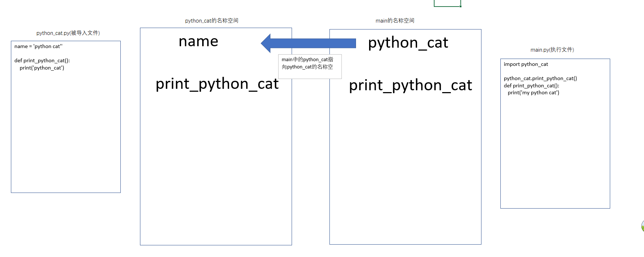Click the line "name = 'python cat''"
Screen dimensions: 644x257
(39, 46)
